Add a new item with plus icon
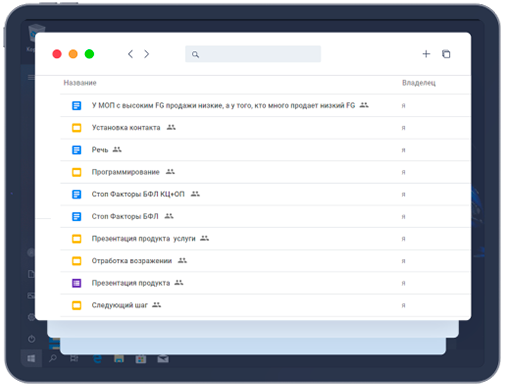This screenshot has height=389, width=508. [426, 54]
